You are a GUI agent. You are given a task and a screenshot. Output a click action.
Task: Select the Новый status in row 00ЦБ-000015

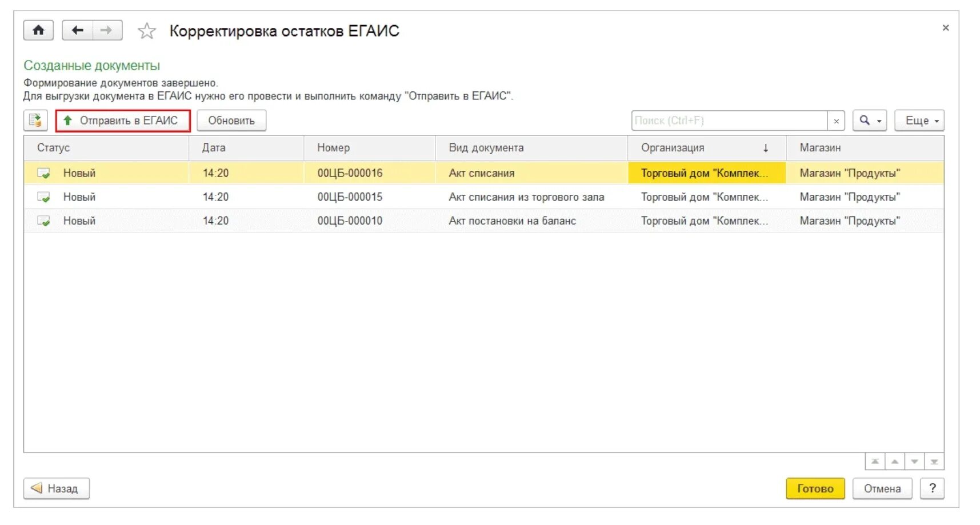point(79,197)
